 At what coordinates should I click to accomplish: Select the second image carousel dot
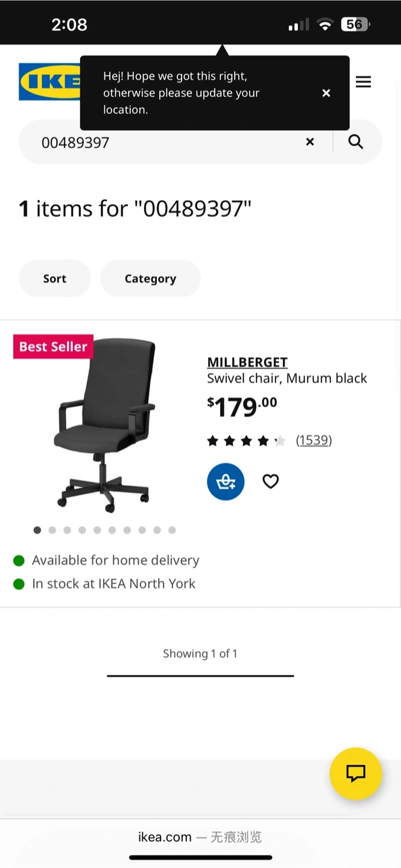coord(52,530)
